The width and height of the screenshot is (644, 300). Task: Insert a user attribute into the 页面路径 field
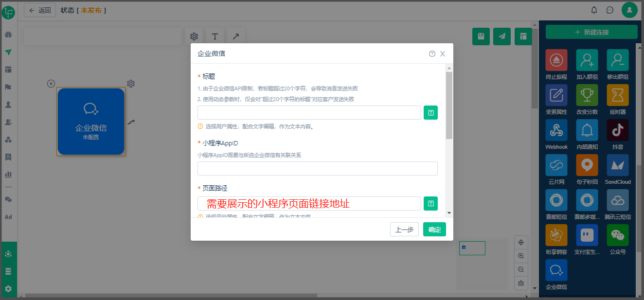430,204
